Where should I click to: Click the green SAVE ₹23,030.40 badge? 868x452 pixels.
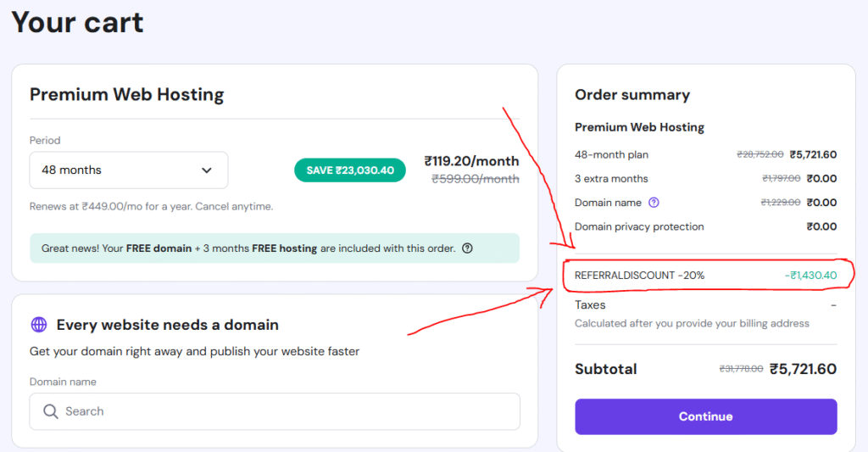pyautogui.click(x=350, y=170)
